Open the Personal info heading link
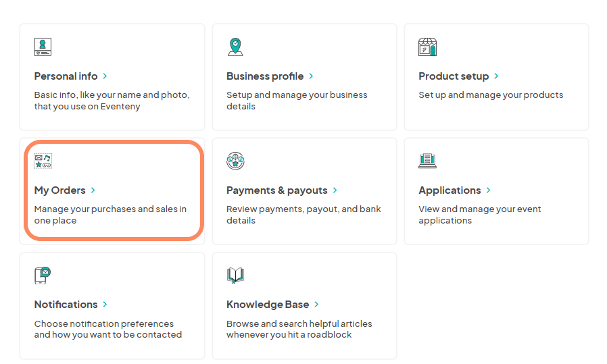Image resolution: width=607 pixels, height=364 pixels. (66, 76)
